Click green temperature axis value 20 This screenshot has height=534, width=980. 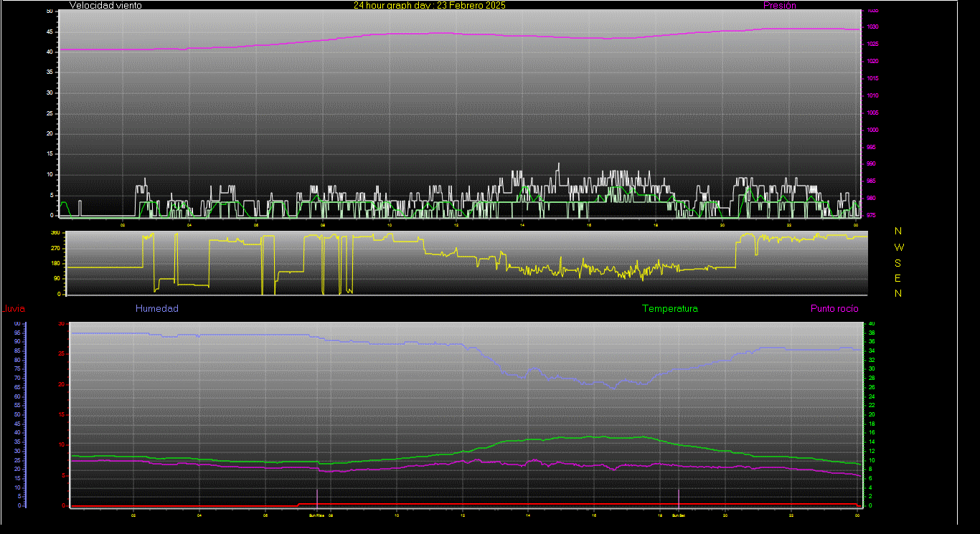[x=872, y=414]
